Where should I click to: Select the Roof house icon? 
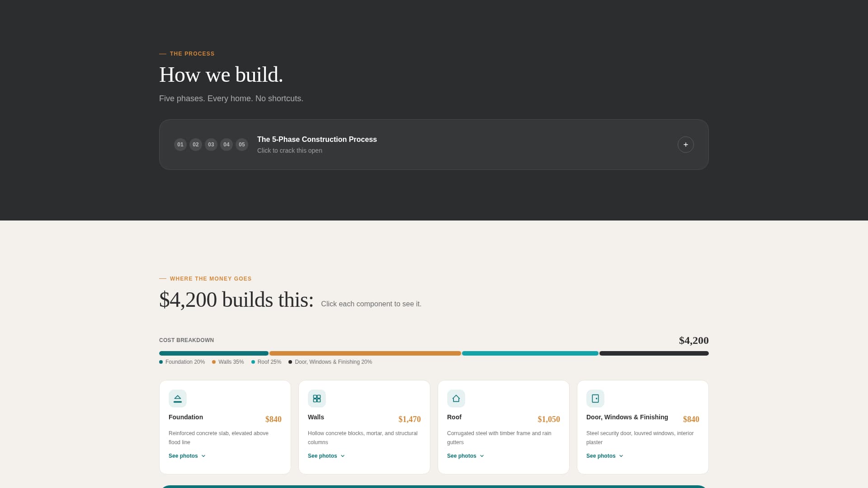(456, 399)
